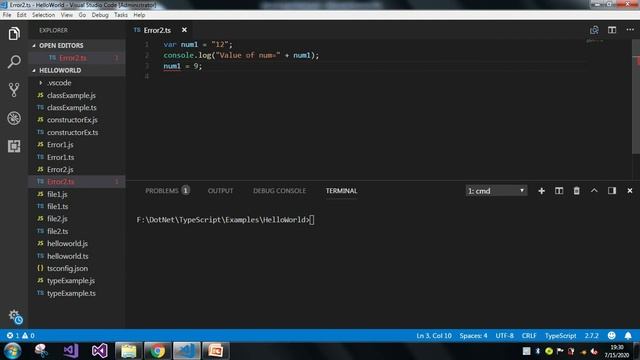Click error and warning count in status bar
640x360 pixels.
[x=20, y=336]
